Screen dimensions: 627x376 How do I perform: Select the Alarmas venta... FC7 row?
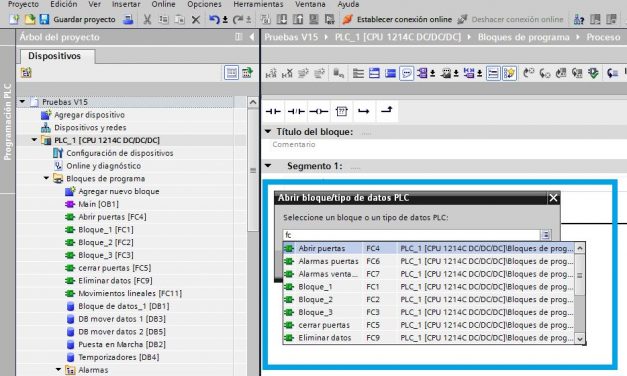pyautogui.click(x=428, y=274)
